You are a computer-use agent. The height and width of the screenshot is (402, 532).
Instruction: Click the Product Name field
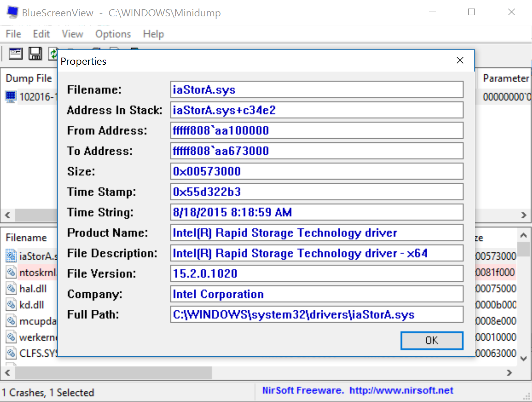click(x=317, y=233)
